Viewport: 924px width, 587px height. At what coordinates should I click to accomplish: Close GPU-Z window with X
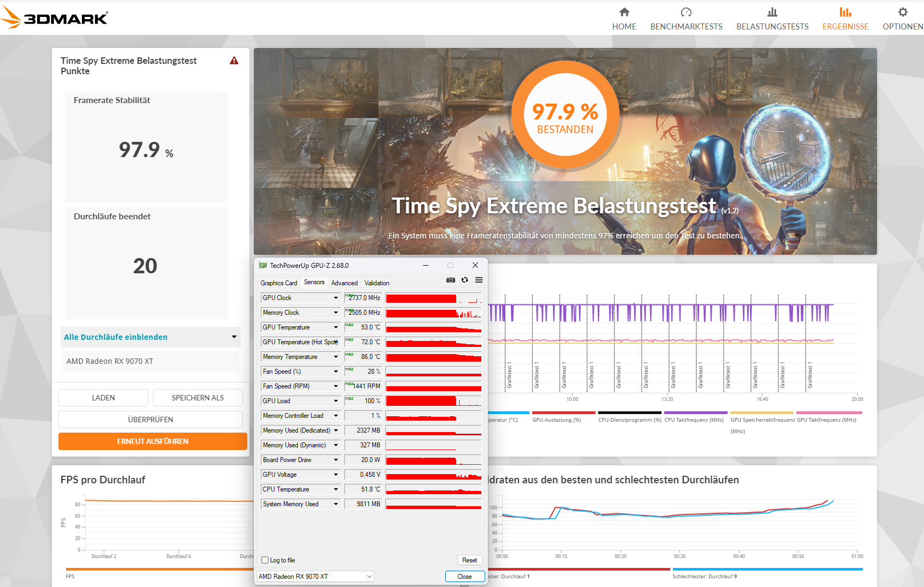(475, 266)
